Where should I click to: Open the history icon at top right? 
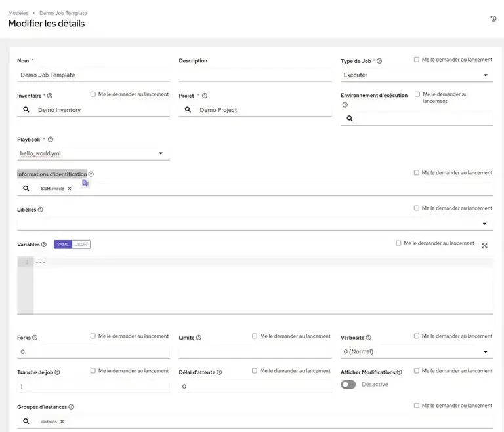(x=493, y=18)
